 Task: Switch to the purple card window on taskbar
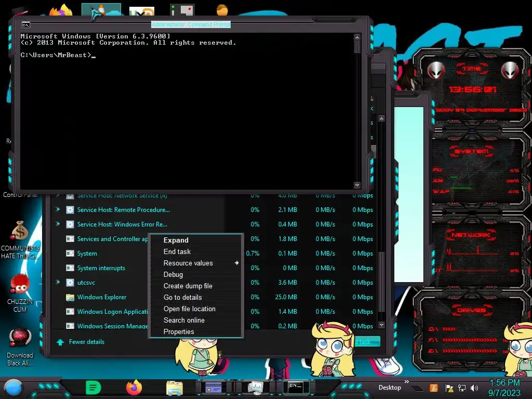point(214,388)
